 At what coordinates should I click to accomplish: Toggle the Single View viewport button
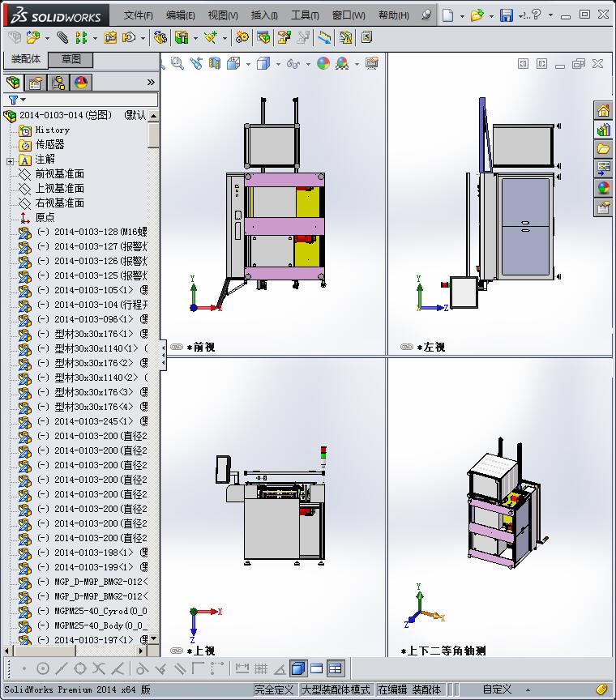[x=317, y=668]
